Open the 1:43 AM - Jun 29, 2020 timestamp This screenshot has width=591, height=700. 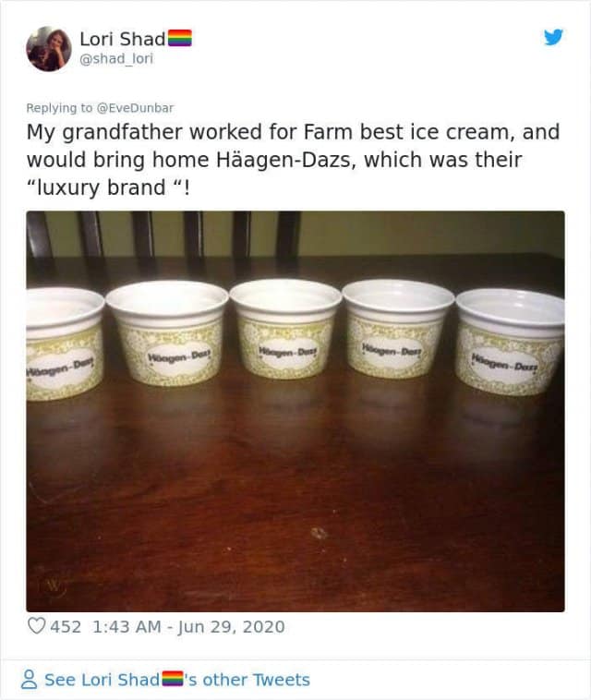[x=188, y=626]
